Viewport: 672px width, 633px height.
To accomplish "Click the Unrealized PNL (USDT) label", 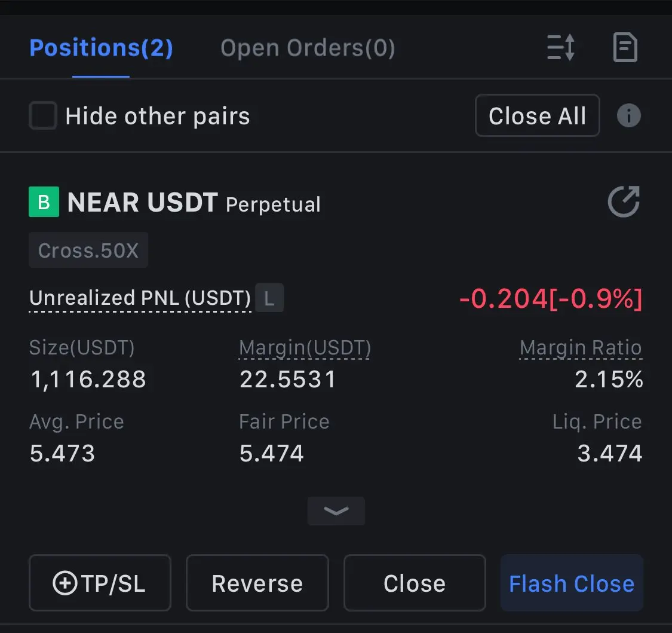I will (140, 298).
